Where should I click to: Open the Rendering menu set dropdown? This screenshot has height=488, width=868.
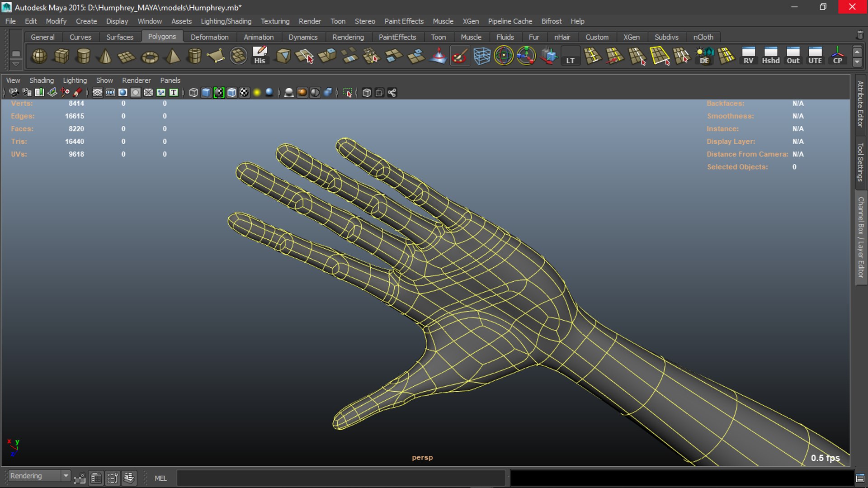point(39,476)
